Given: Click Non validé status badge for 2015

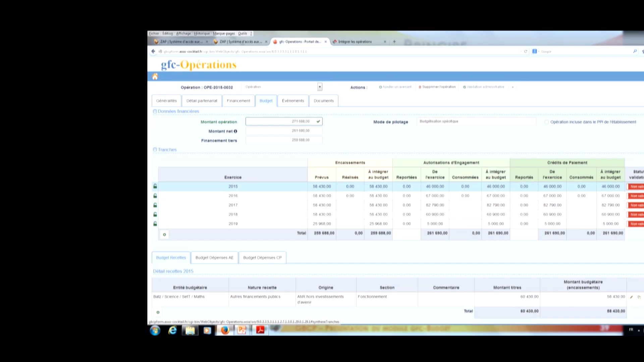Looking at the screenshot, I should [636, 186].
